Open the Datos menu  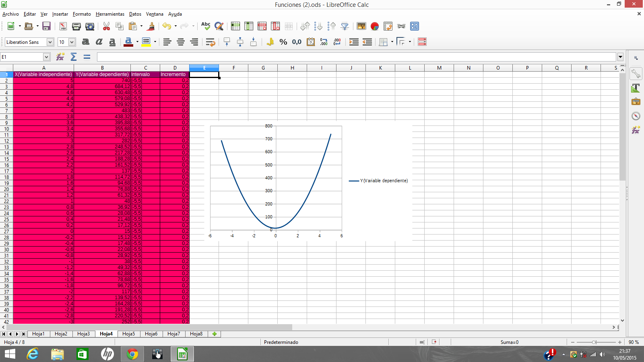point(135,14)
